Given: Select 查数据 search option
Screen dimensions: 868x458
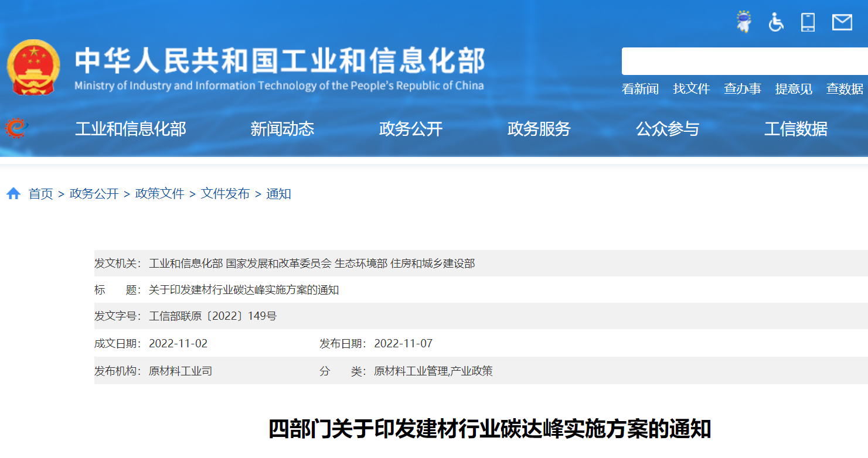Looking at the screenshot, I should pyautogui.click(x=845, y=89).
